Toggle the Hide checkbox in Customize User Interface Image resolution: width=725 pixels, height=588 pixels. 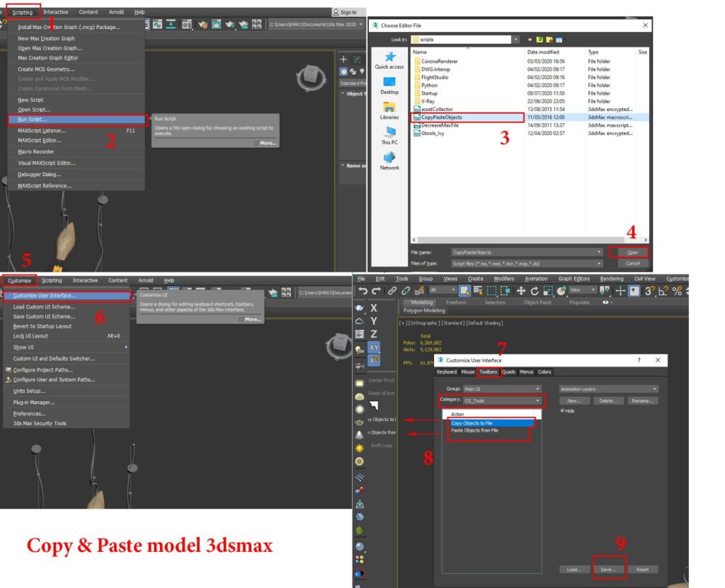coord(562,410)
